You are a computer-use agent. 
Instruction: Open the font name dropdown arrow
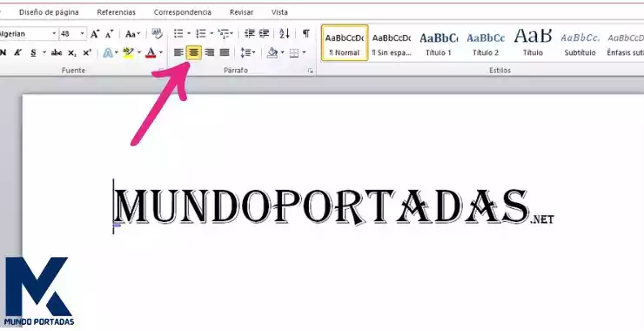tap(54, 34)
